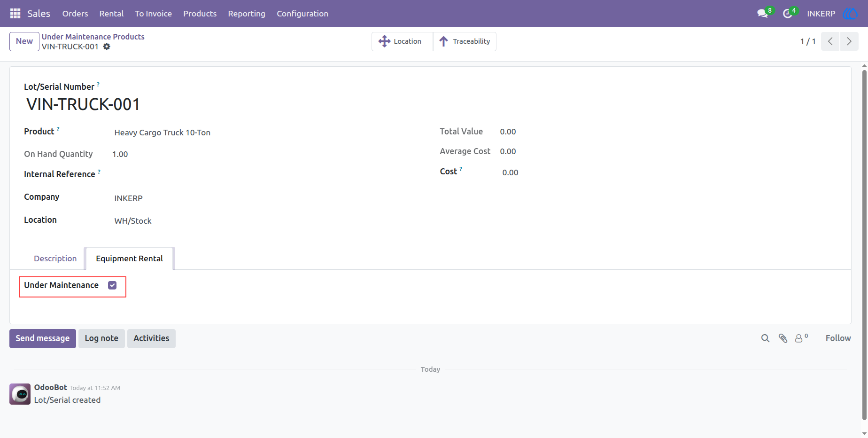
Task: Open the gear actions menu next to VIN-TRUCK-001
Action: tap(107, 47)
